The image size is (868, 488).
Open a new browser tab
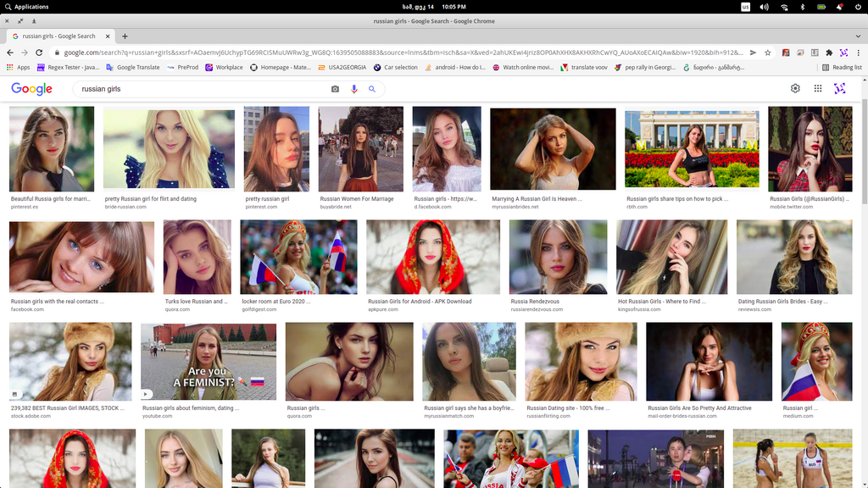pos(125,36)
